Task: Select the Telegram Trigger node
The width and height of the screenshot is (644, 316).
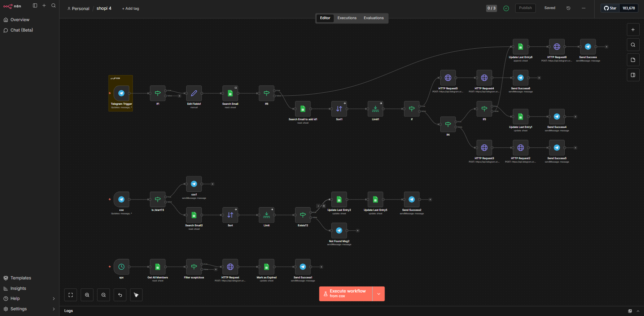Action: pyautogui.click(x=121, y=93)
